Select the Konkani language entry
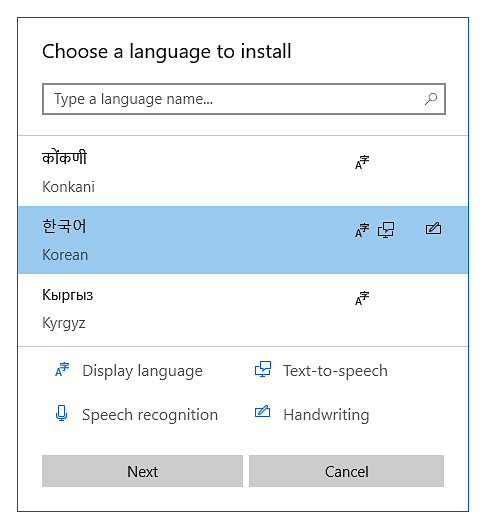Viewport: 484px width, 528px height. click(x=243, y=172)
